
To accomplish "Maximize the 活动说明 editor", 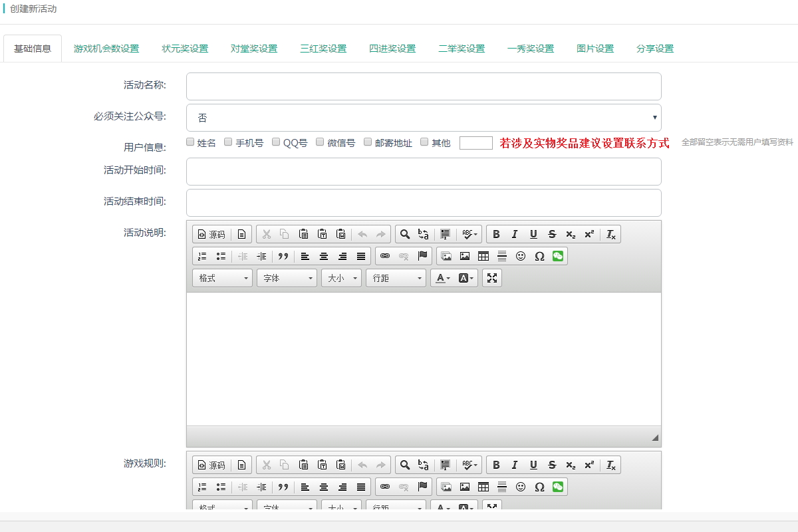I will coord(492,278).
